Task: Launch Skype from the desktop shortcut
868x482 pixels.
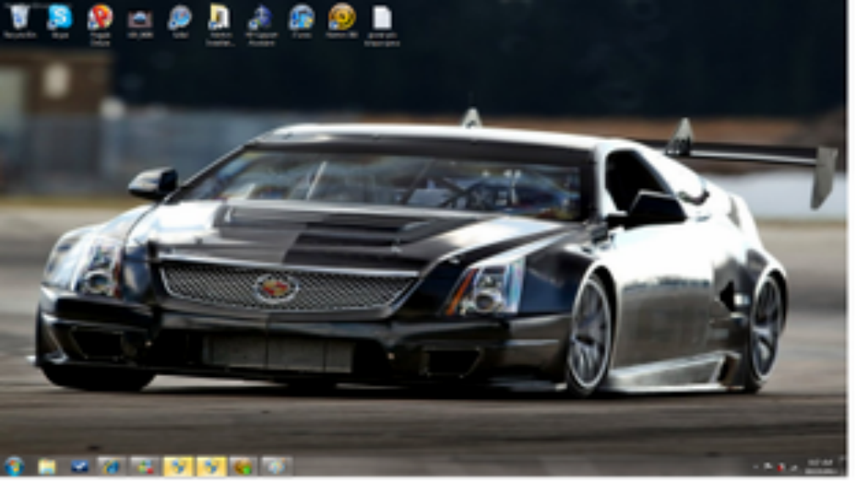Action: point(60,21)
